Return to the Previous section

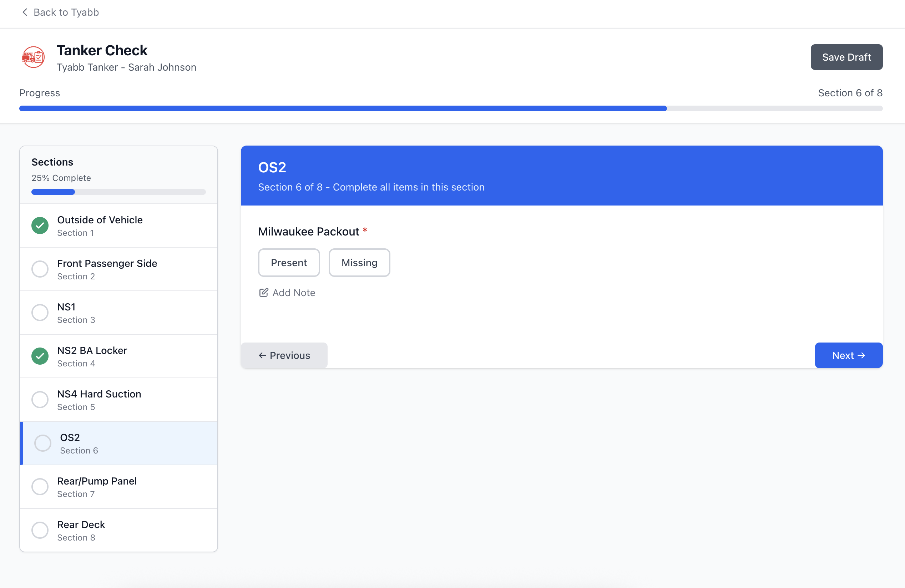click(x=284, y=356)
